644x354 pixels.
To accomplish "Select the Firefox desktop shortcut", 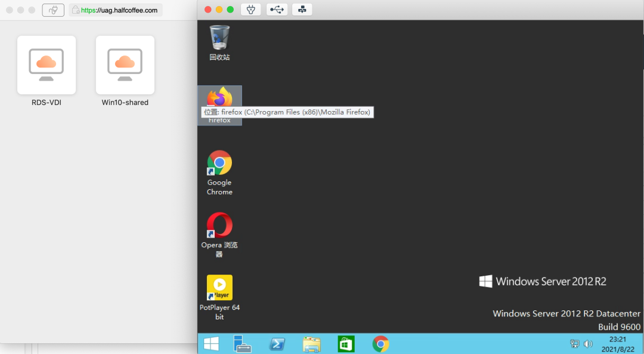I will pos(219,105).
